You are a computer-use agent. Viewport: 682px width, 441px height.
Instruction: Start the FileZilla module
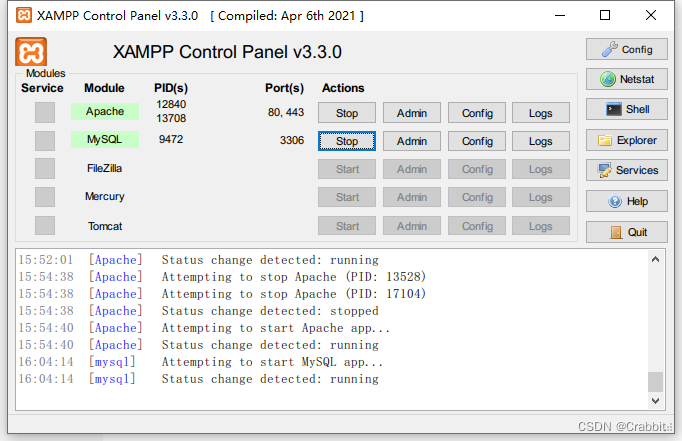coord(347,169)
